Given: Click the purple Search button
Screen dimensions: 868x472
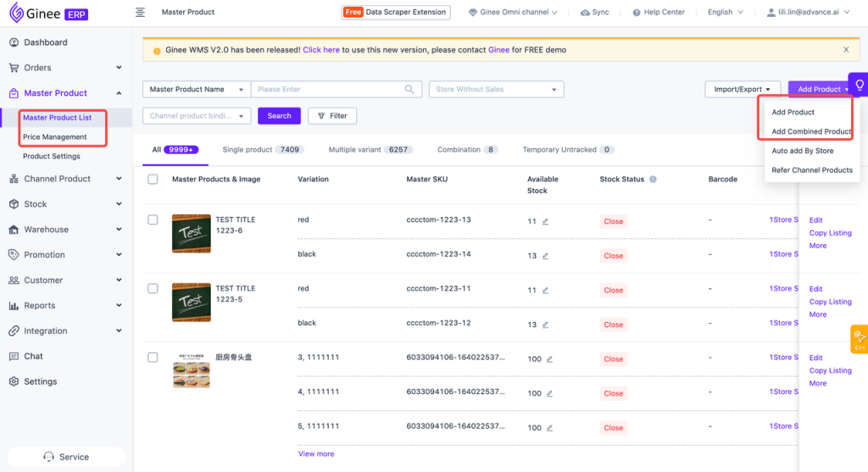Looking at the screenshot, I should click(279, 115).
